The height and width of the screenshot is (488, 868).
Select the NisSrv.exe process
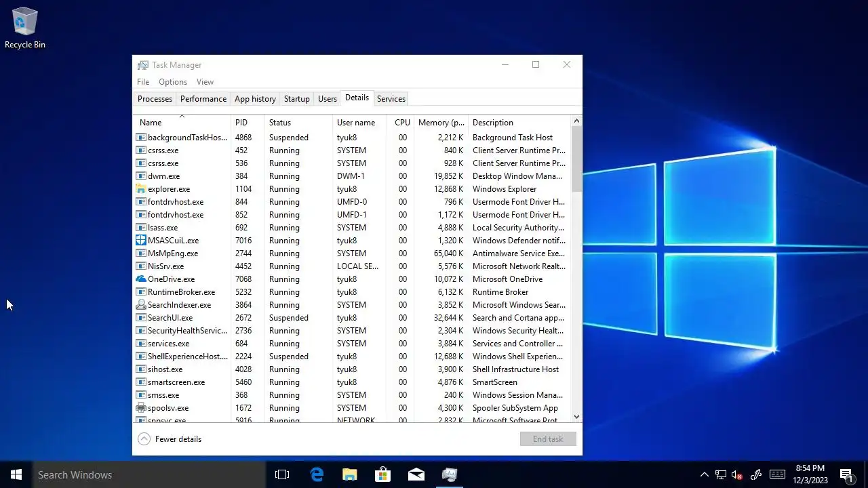(x=352, y=266)
